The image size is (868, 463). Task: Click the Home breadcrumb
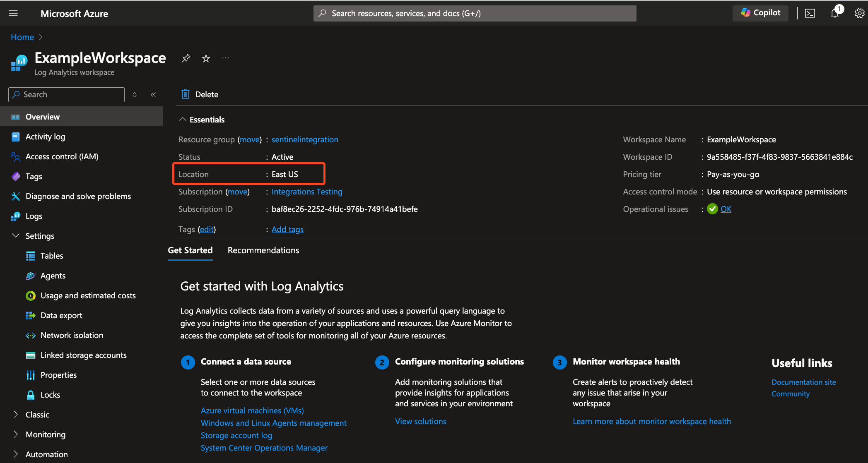[x=22, y=37]
